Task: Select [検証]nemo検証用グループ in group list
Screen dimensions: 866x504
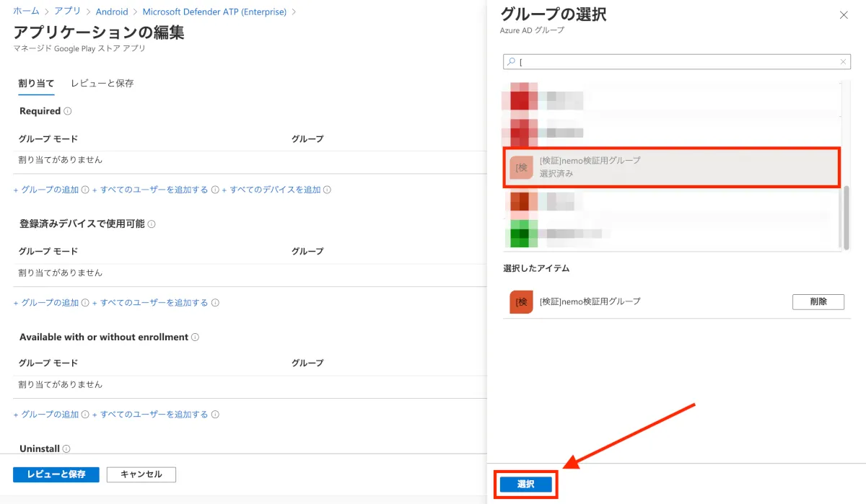Action: tap(671, 167)
